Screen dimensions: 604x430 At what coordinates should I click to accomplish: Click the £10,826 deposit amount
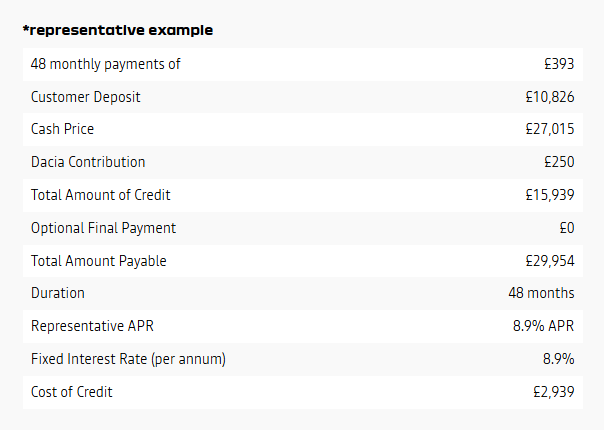click(x=550, y=97)
